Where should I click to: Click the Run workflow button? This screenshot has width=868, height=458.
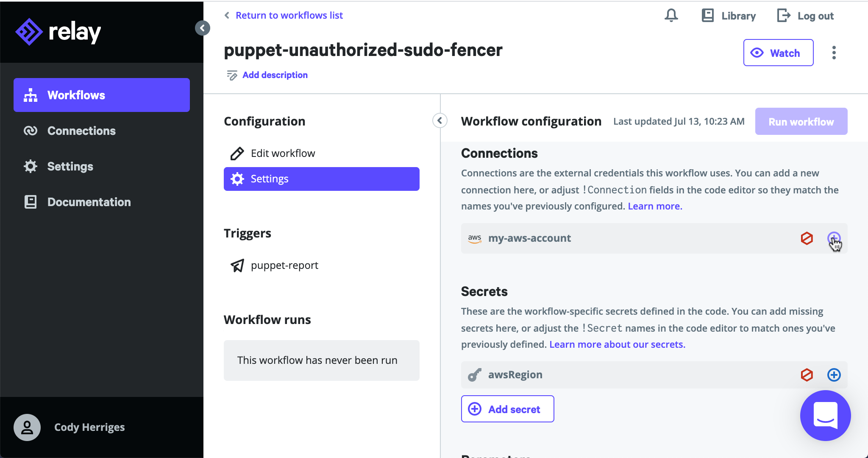tap(801, 122)
